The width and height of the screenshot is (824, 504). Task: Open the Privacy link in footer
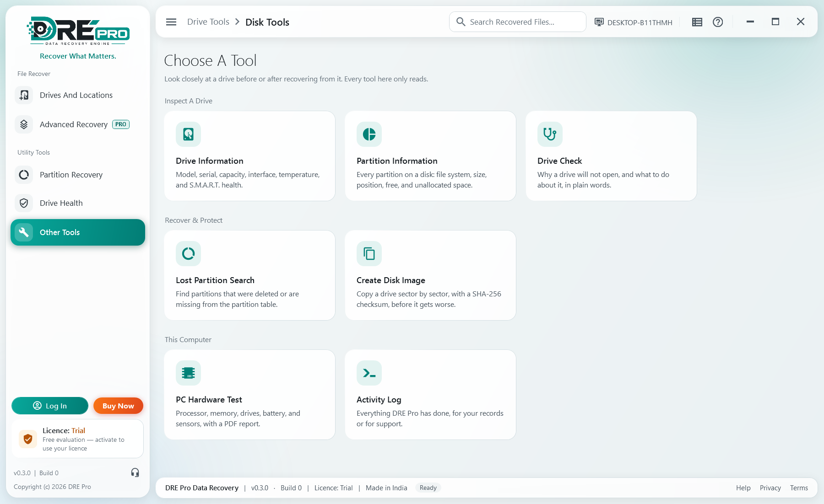click(770, 488)
